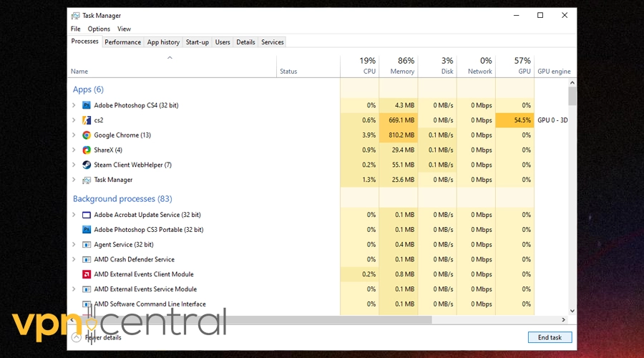Expand Adobe Acrobat Update Service entry

(x=74, y=215)
